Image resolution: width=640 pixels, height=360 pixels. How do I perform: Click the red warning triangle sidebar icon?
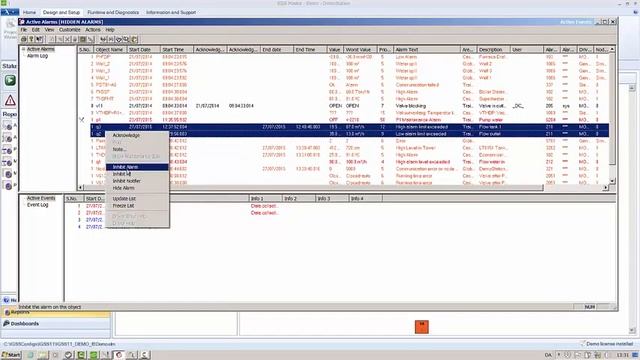(x=10, y=100)
